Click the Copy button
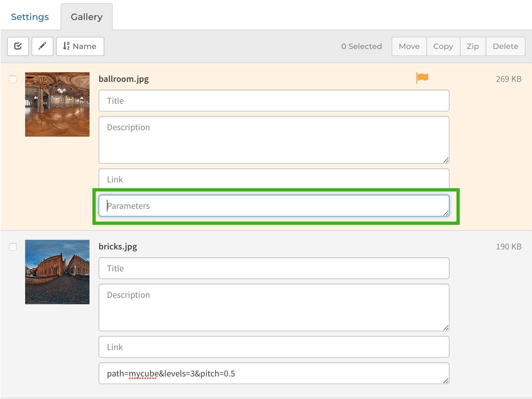Screen dimensions: 532x399 coord(443,46)
